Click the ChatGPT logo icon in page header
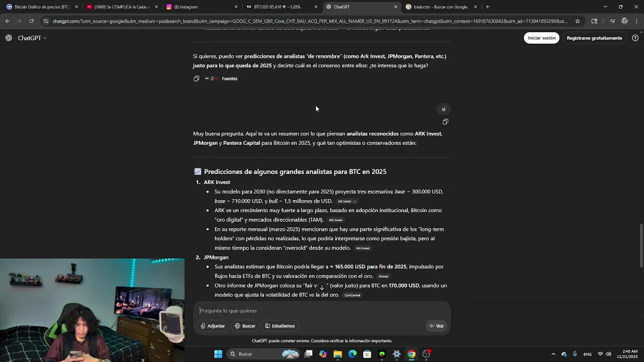The height and width of the screenshot is (362, 644). (9, 38)
